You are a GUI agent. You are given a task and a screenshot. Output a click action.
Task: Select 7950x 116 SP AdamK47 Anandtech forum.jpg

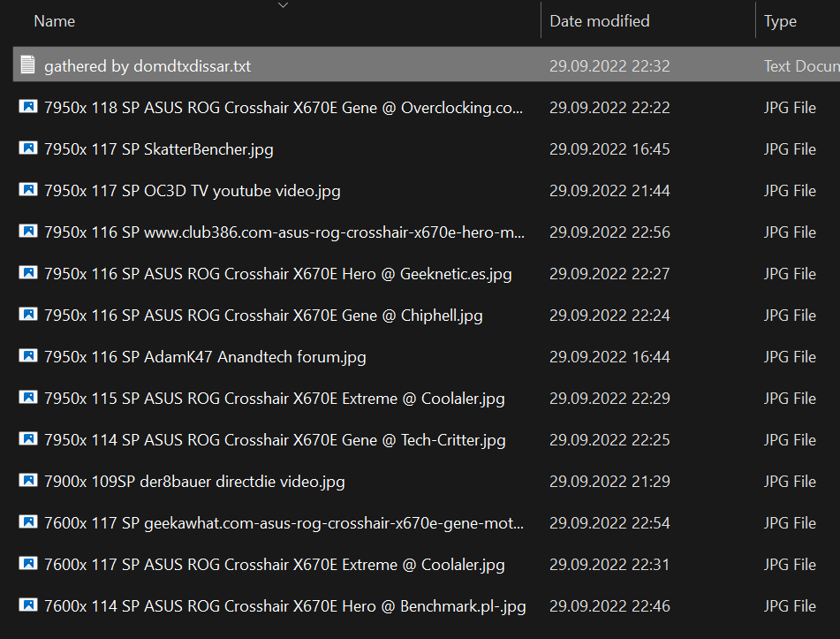[205, 357]
